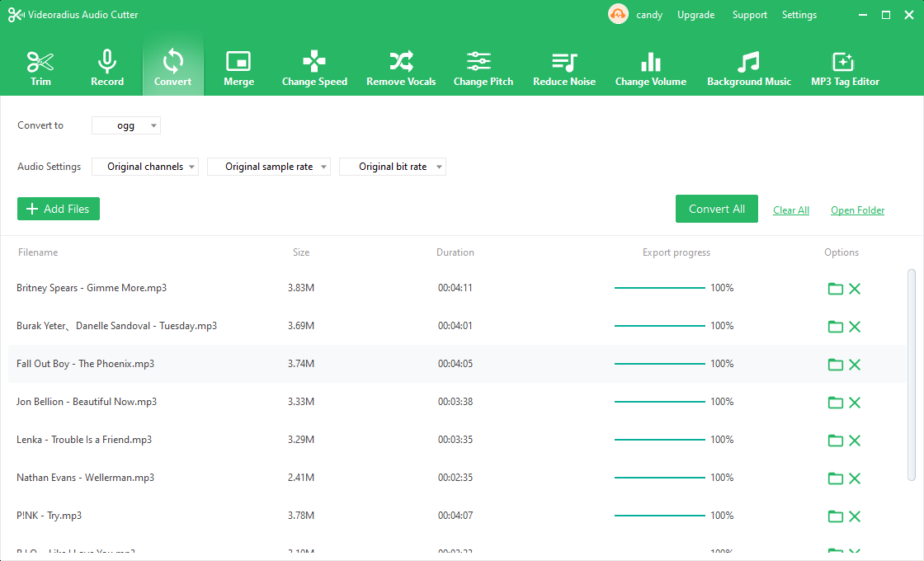Open the Change Pitch tool

tap(483, 69)
